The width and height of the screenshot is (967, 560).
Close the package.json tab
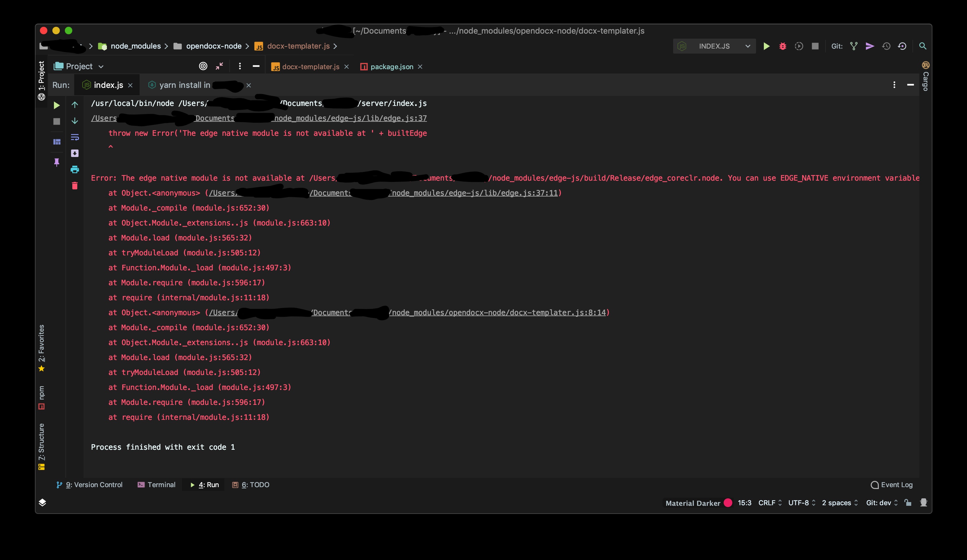(420, 67)
